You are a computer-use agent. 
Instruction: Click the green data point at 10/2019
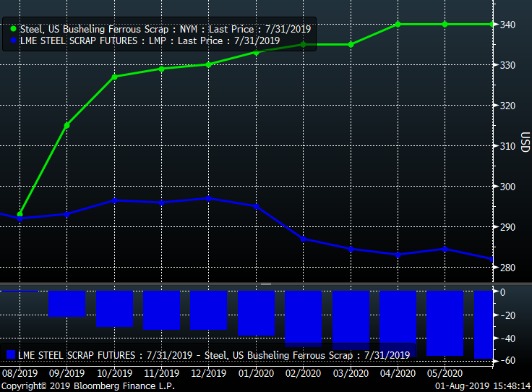pos(114,77)
